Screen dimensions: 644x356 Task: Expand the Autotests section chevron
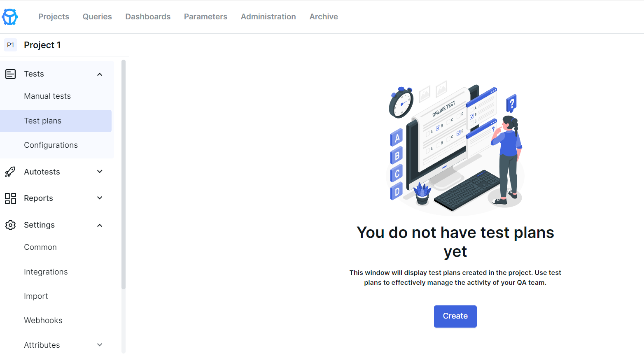click(x=100, y=172)
